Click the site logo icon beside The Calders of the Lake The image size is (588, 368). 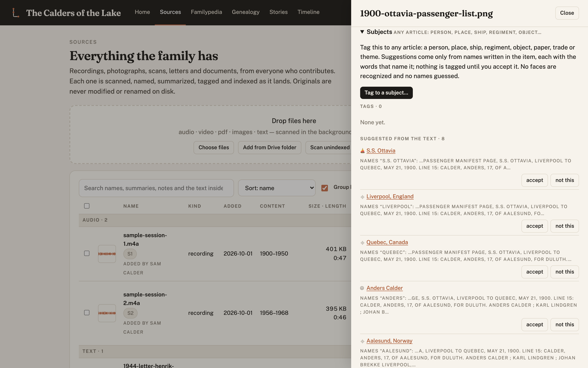pos(16,13)
